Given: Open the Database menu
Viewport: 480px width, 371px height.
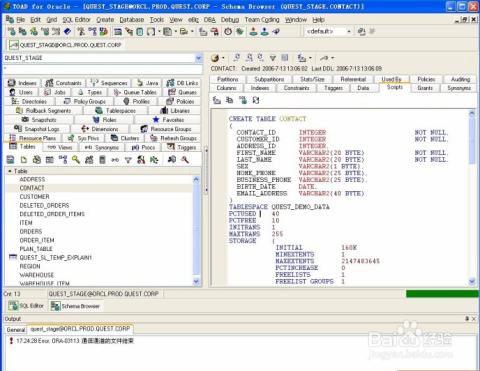Looking at the screenshot, I should tap(132, 20).
